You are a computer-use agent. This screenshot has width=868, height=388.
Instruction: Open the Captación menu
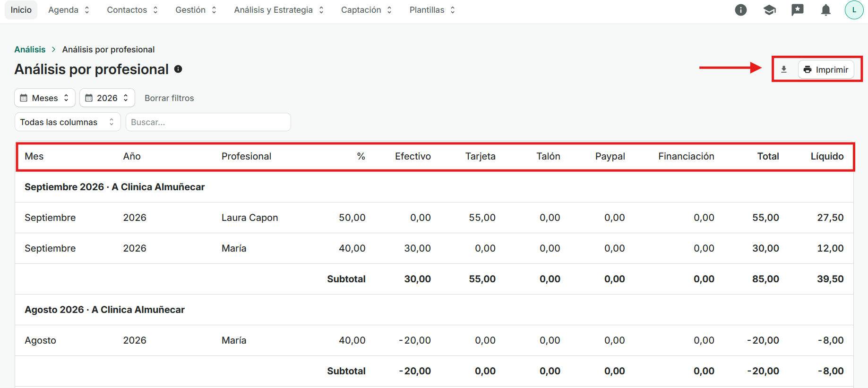click(x=366, y=10)
